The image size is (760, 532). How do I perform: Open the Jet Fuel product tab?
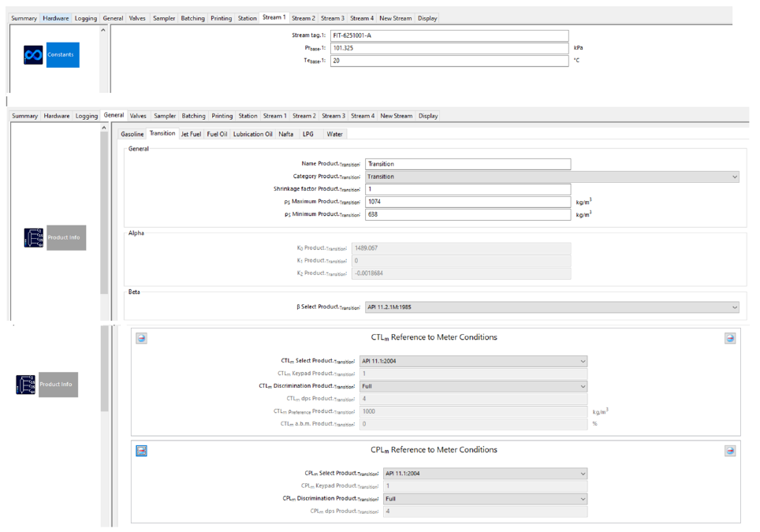[191, 134]
